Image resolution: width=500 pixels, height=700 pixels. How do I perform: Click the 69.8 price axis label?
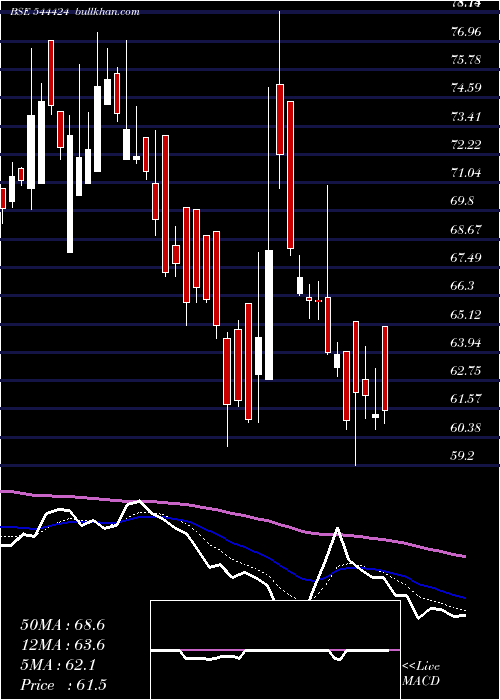[463, 201]
